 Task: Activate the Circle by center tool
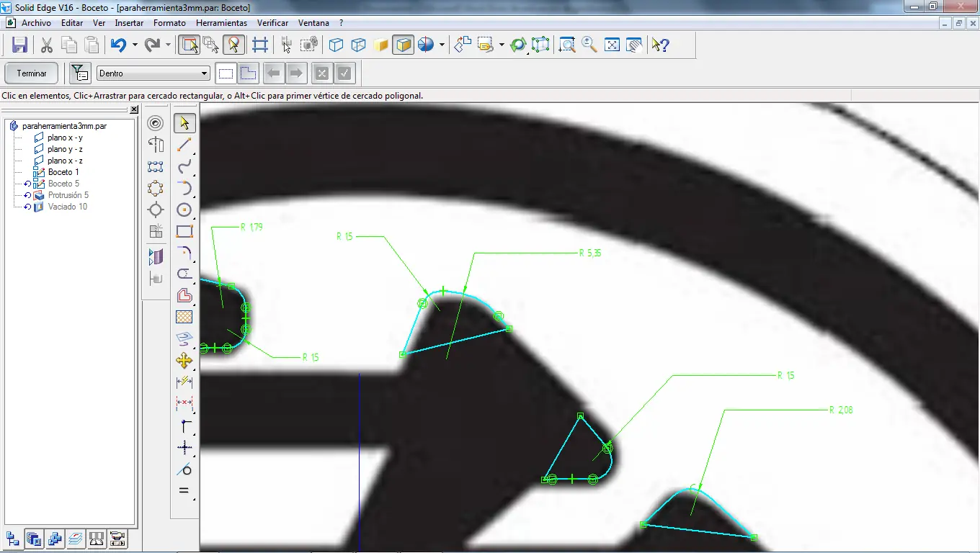(184, 210)
